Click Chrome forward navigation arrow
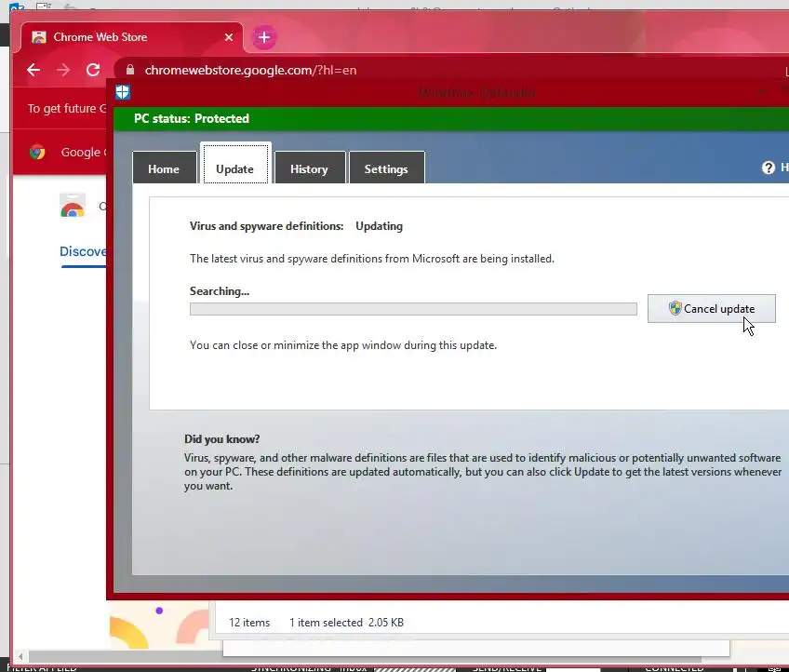 tap(63, 70)
